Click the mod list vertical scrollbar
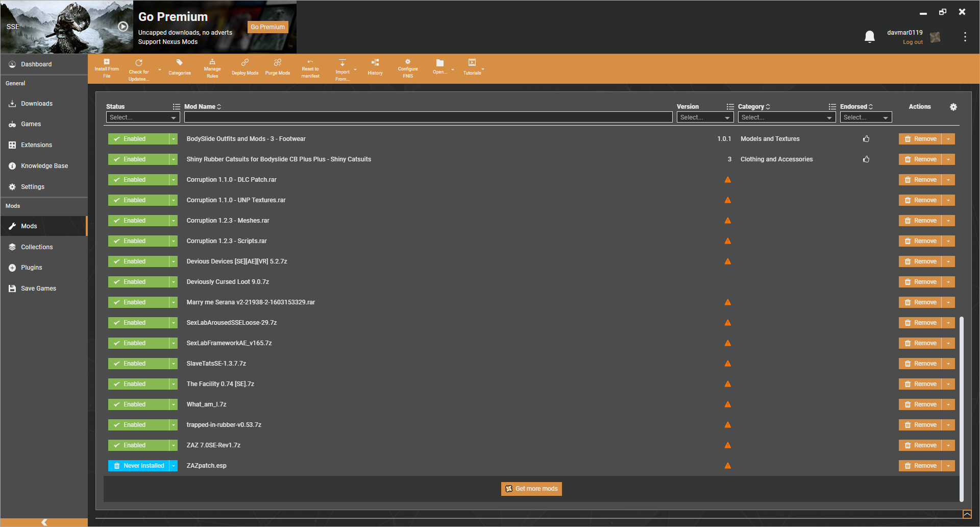The height and width of the screenshot is (527, 980). [962, 409]
